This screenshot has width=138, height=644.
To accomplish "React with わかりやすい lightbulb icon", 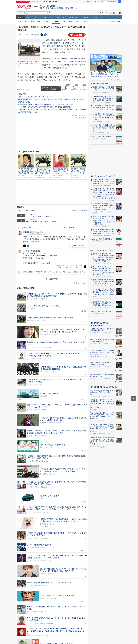I will (74, 87).
